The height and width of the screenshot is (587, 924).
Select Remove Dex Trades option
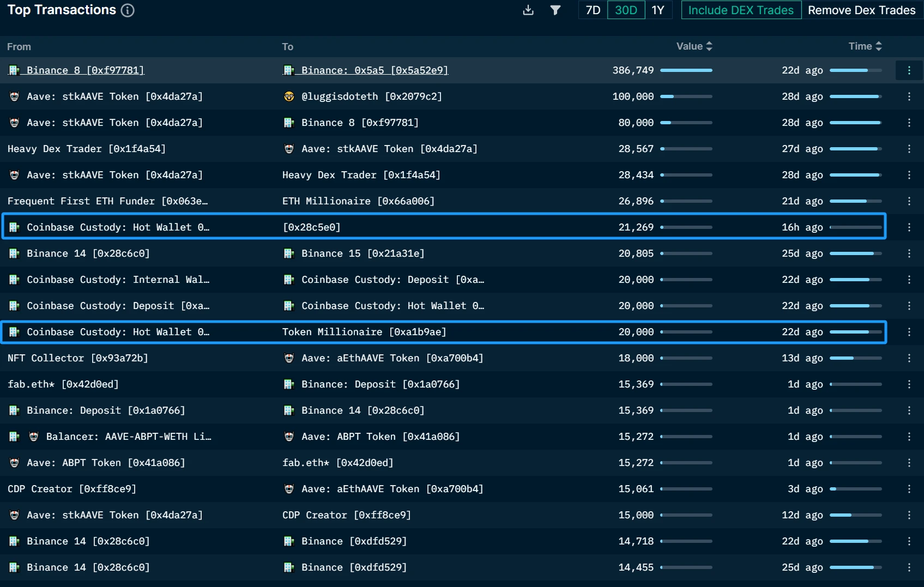[861, 10]
